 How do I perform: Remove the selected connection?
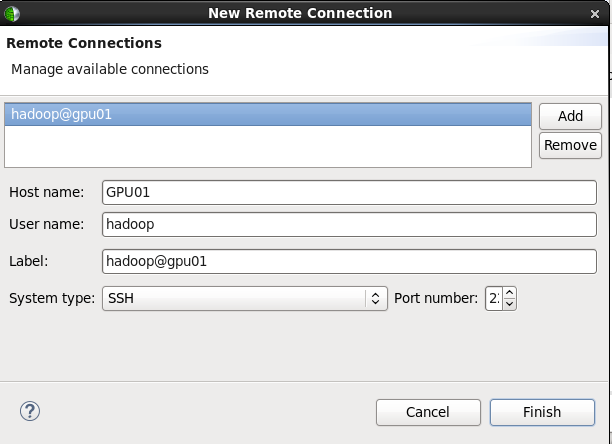[x=570, y=145]
